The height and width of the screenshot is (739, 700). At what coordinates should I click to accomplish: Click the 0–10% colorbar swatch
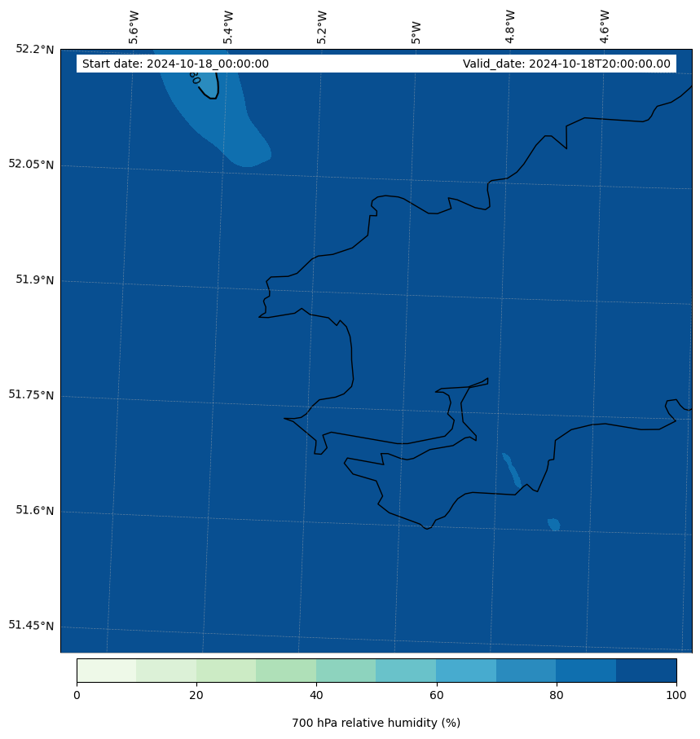coord(107,671)
